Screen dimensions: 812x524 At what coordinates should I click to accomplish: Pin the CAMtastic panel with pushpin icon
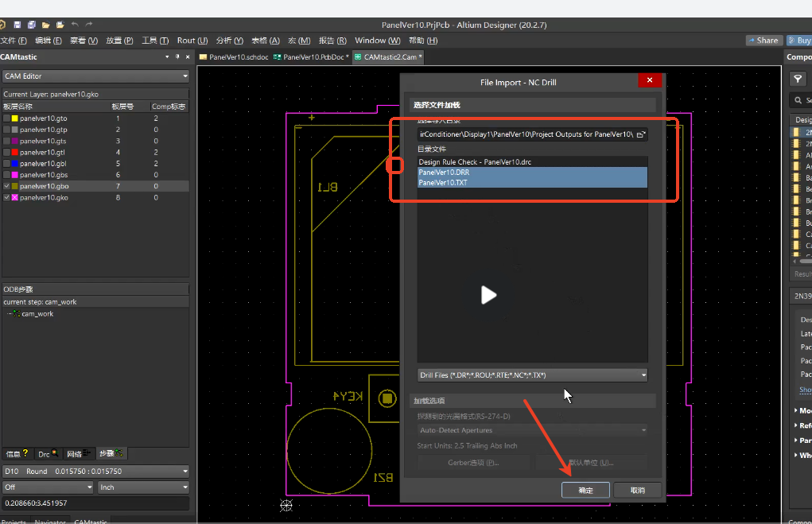(x=177, y=56)
